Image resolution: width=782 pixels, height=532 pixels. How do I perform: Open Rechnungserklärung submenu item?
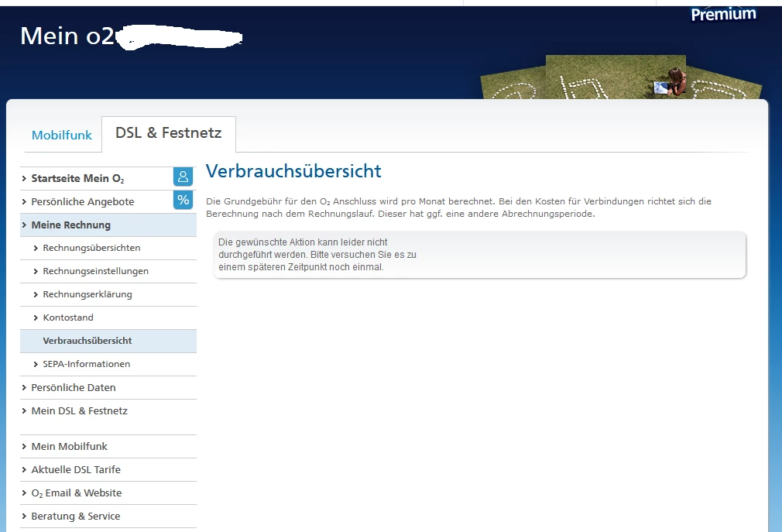(x=87, y=295)
